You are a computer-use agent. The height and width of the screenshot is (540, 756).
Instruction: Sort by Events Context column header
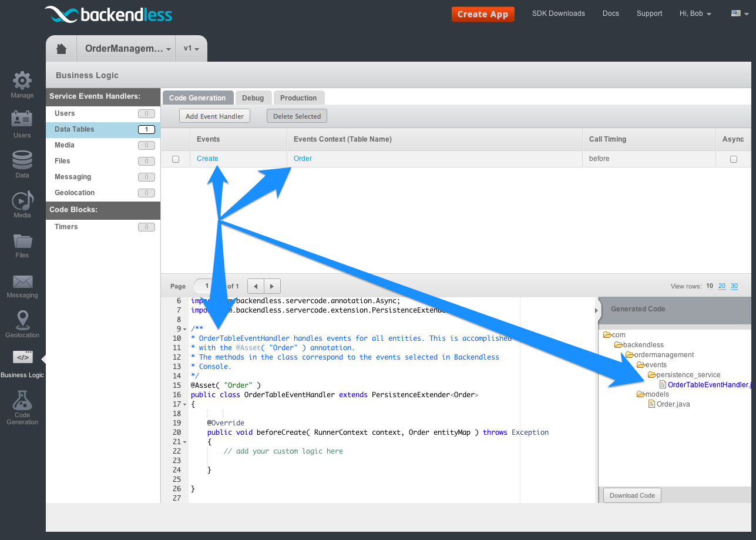click(435, 139)
